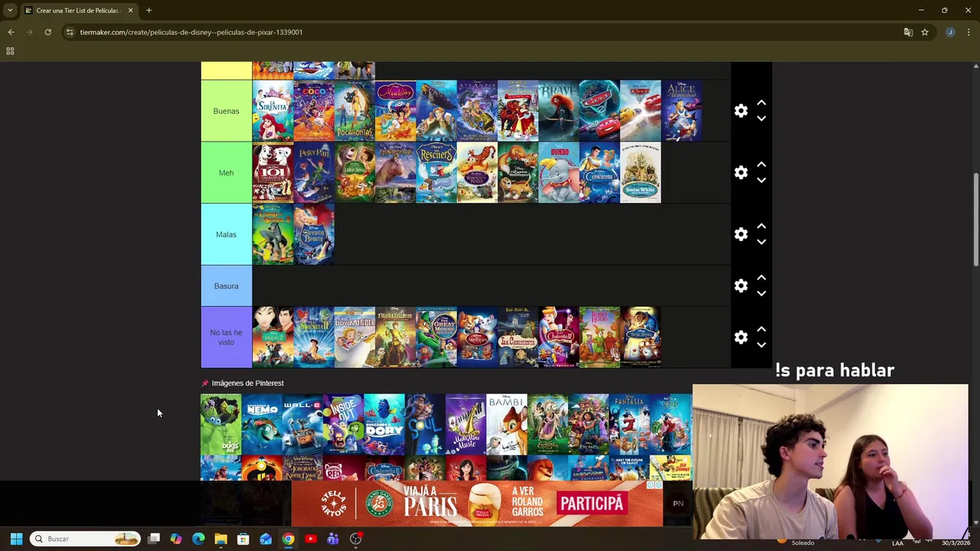This screenshot has width=980, height=551.
Task: Open YouTube from the taskbar
Action: click(310, 539)
